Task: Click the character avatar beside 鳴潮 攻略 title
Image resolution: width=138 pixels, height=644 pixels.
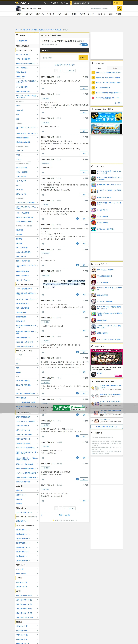Action: pos(18,8)
